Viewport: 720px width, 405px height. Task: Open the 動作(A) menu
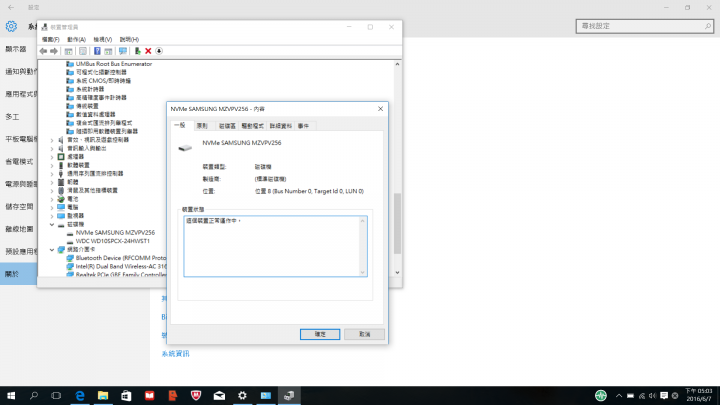click(x=76, y=39)
